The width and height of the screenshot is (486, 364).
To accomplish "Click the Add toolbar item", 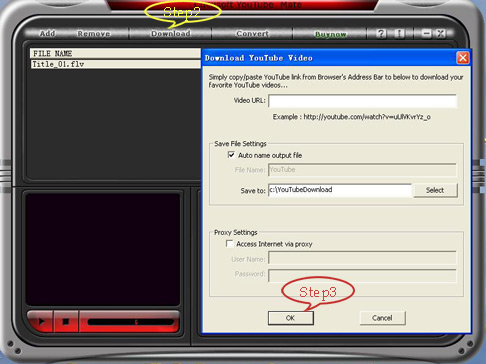I will point(47,33).
